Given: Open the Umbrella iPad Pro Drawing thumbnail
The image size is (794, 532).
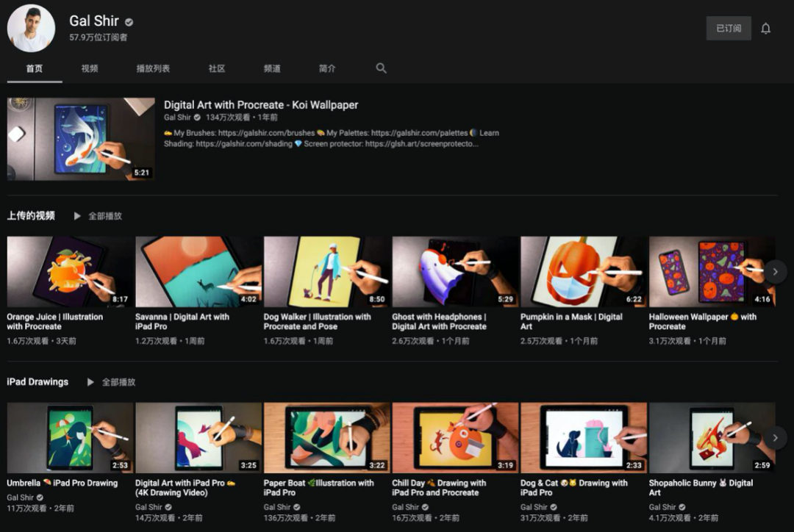Looking at the screenshot, I should click(70, 438).
